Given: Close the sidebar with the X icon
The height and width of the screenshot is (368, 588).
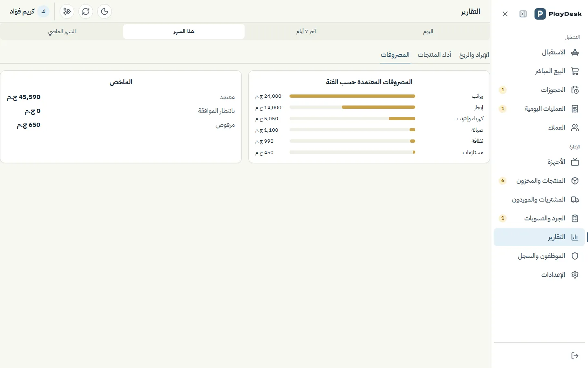Looking at the screenshot, I should point(505,14).
